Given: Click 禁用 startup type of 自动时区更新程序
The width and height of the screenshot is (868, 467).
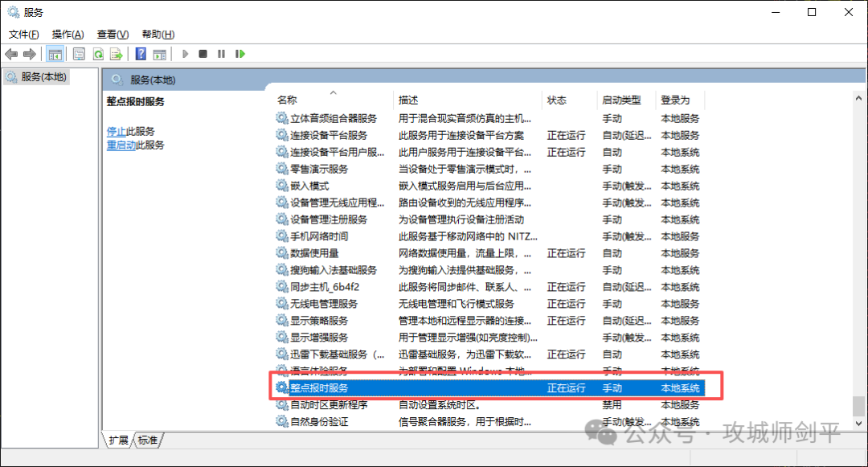Looking at the screenshot, I should (x=612, y=404).
